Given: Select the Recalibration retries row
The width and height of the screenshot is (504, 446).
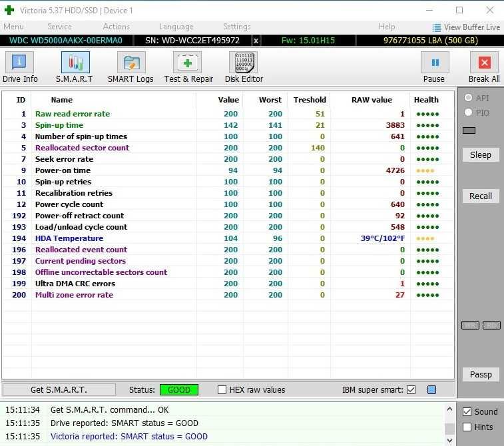Looking at the screenshot, I should coord(228,193).
